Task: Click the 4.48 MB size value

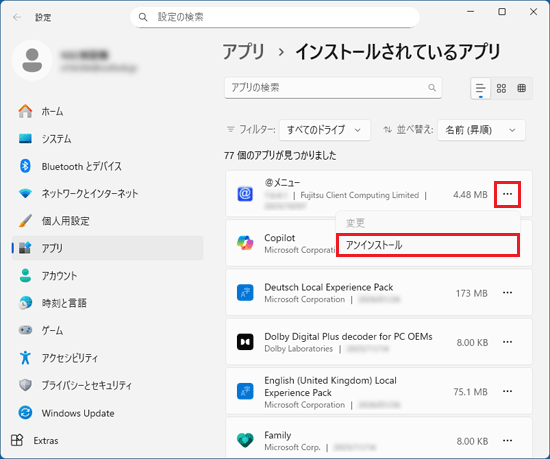Action: click(470, 195)
